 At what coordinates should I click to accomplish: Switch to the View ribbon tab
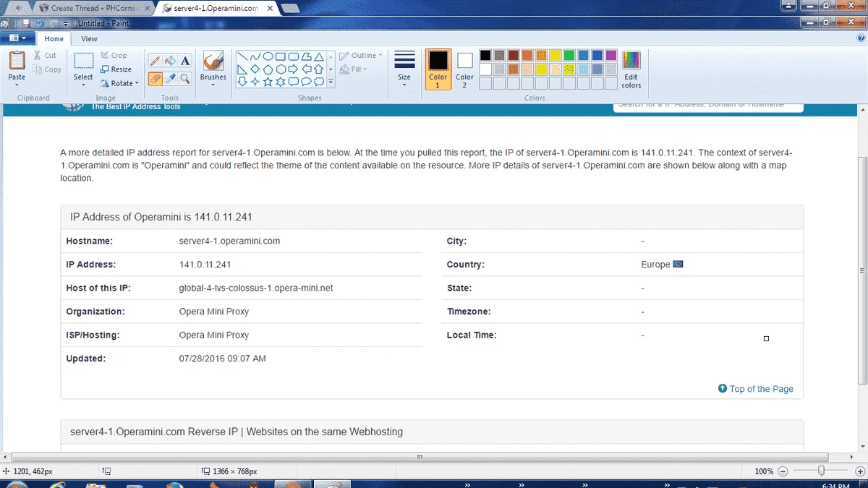[x=89, y=39]
